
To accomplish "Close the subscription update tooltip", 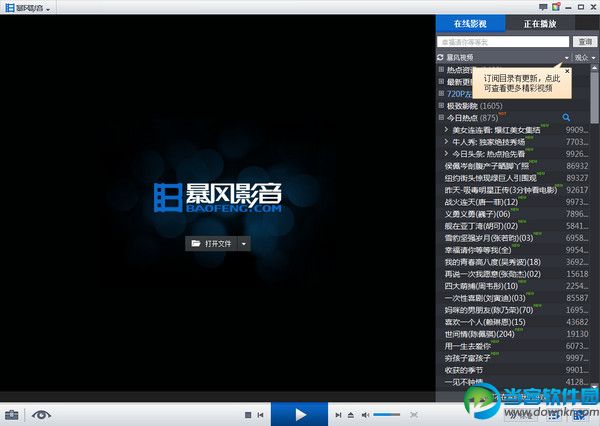I will [566, 72].
